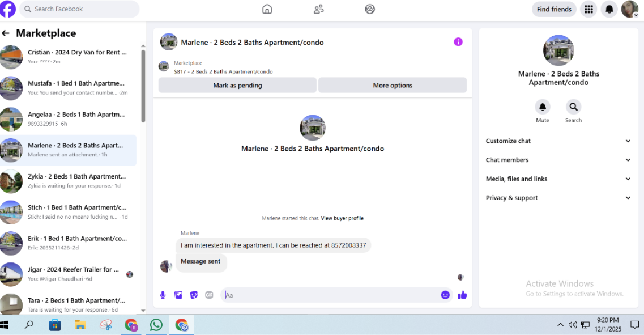Open Tara 2 Beds 1 Bath conversation
The height and width of the screenshot is (335, 644).
click(68, 304)
